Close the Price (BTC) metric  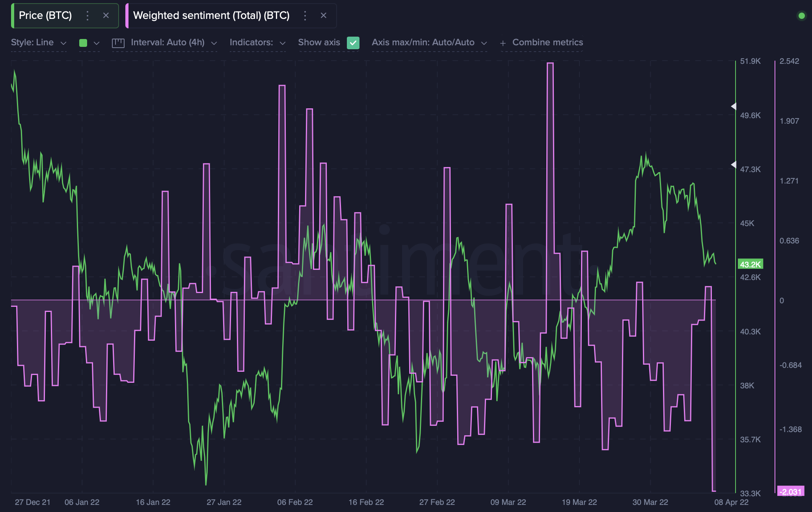(106, 16)
